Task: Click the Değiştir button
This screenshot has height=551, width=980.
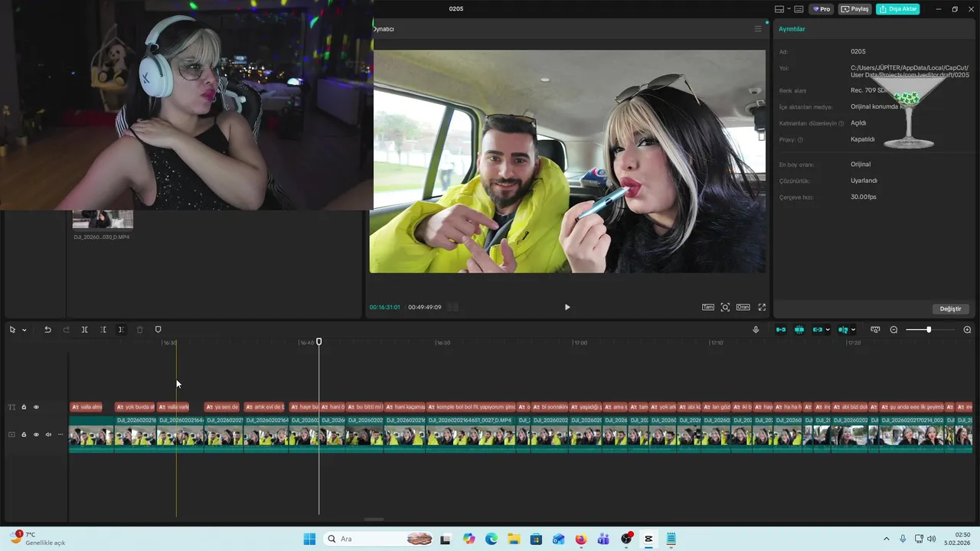Action: pos(950,308)
